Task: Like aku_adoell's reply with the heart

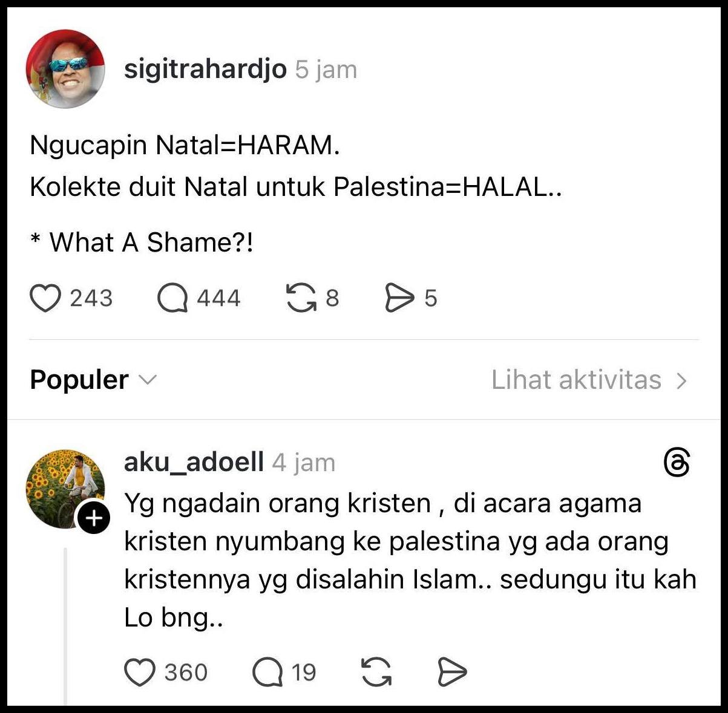Action: pyautogui.click(x=140, y=672)
